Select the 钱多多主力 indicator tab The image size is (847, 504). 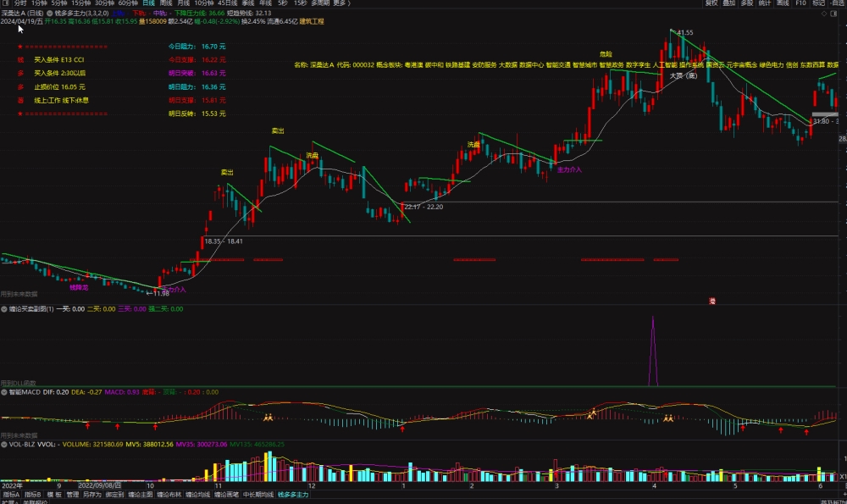(x=293, y=495)
